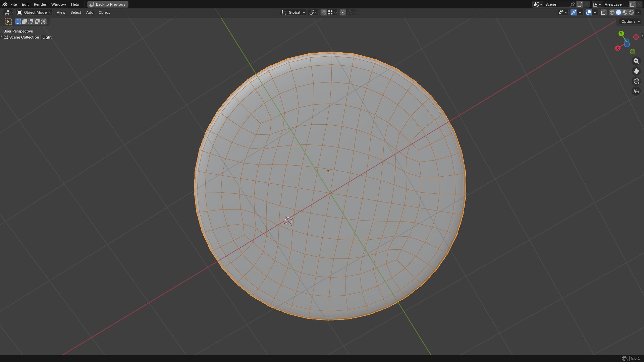Open the Render menu
This screenshot has width=644, height=362.
(x=40, y=4)
